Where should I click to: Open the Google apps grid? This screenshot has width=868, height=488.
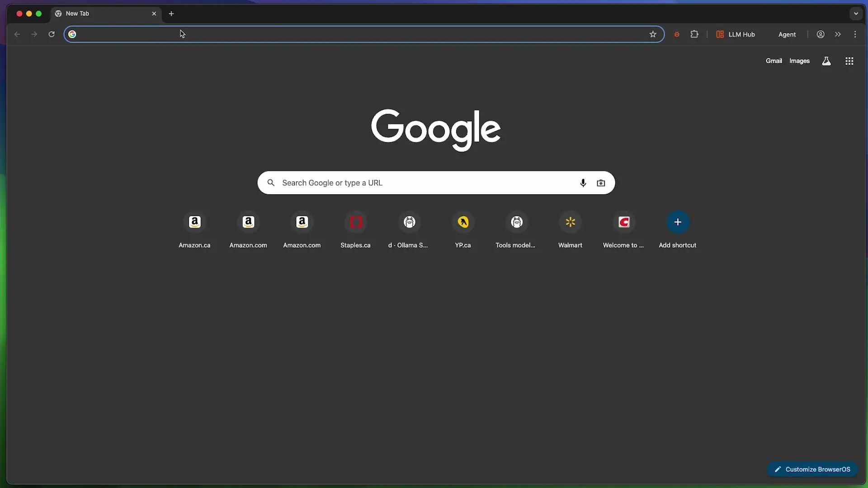click(x=849, y=61)
